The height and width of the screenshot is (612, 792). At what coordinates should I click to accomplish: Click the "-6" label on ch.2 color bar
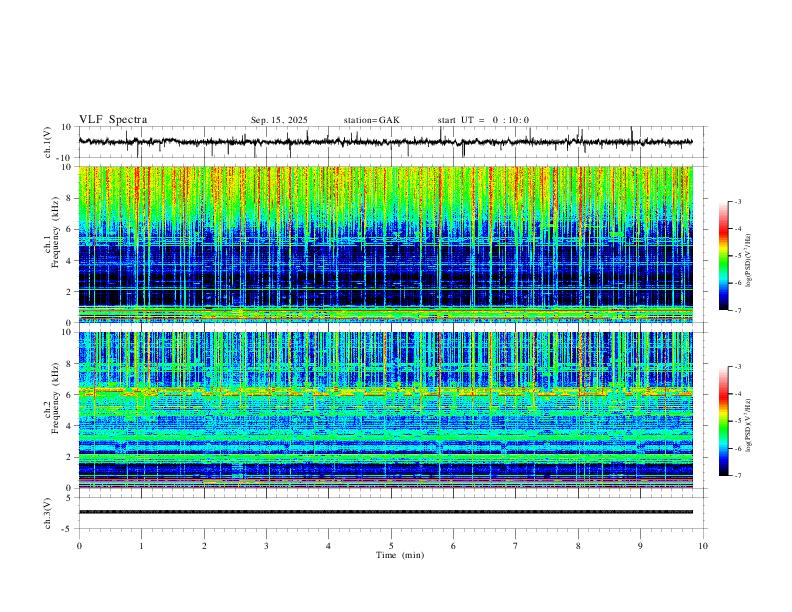[738, 448]
